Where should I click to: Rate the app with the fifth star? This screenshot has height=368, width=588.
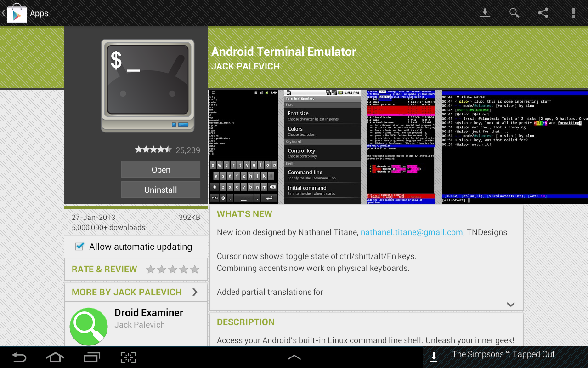[x=195, y=270]
